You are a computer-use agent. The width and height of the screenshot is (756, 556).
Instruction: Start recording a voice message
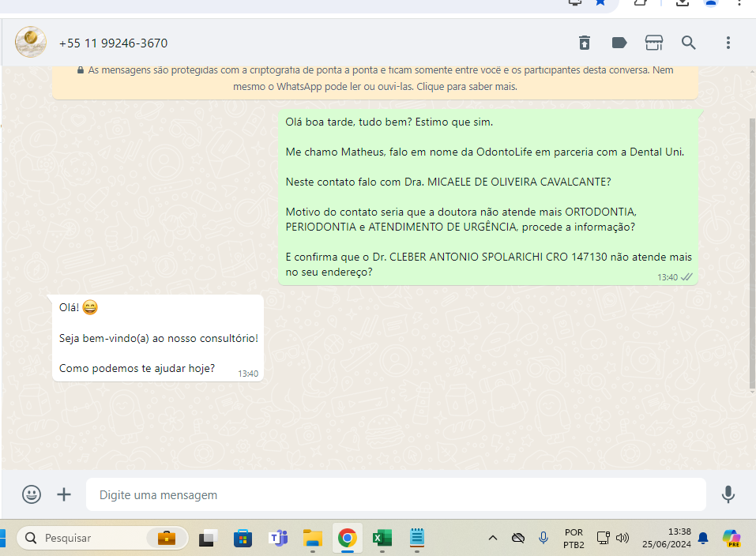[728, 494]
